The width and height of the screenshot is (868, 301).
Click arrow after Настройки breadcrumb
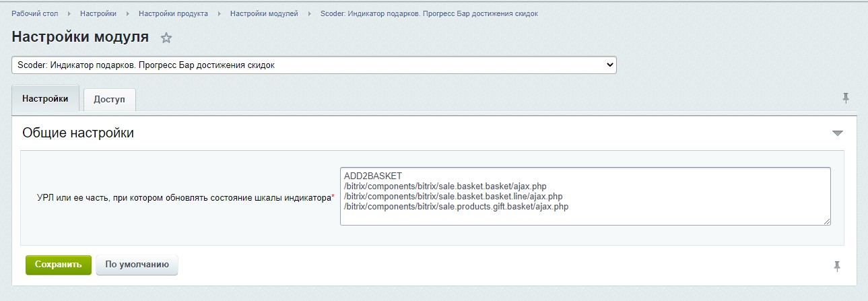[x=128, y=13]
